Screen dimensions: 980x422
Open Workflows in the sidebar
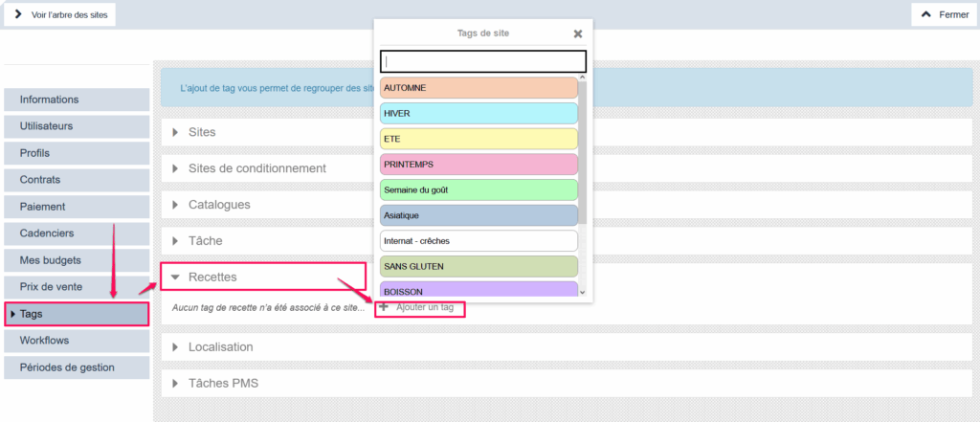click(77, 341)
